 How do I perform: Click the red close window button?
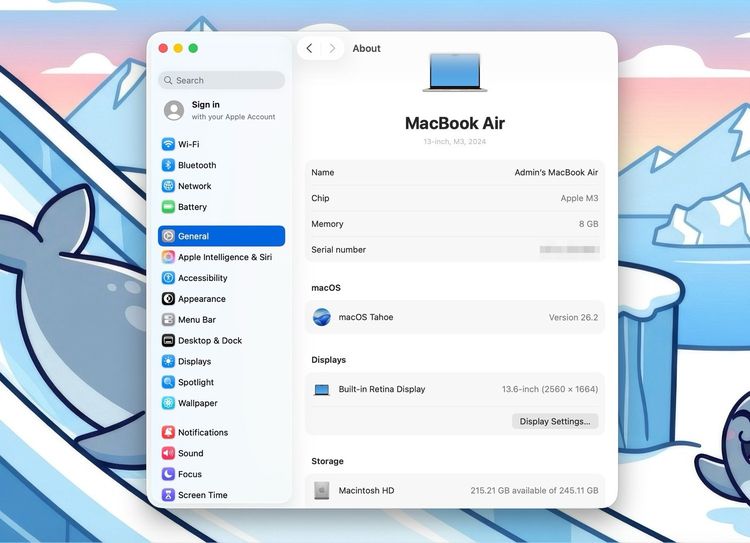coord(163,48)
